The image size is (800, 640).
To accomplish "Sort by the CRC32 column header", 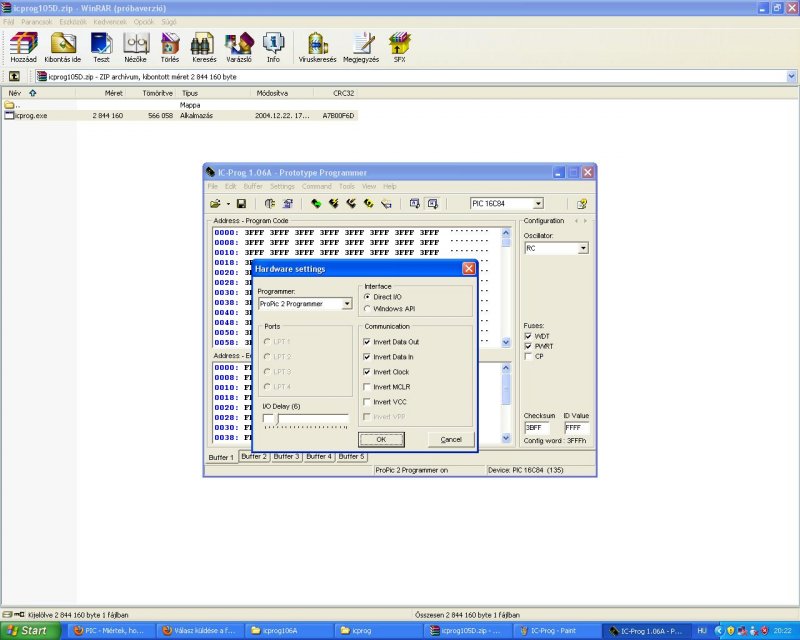I will coord(335,93).
